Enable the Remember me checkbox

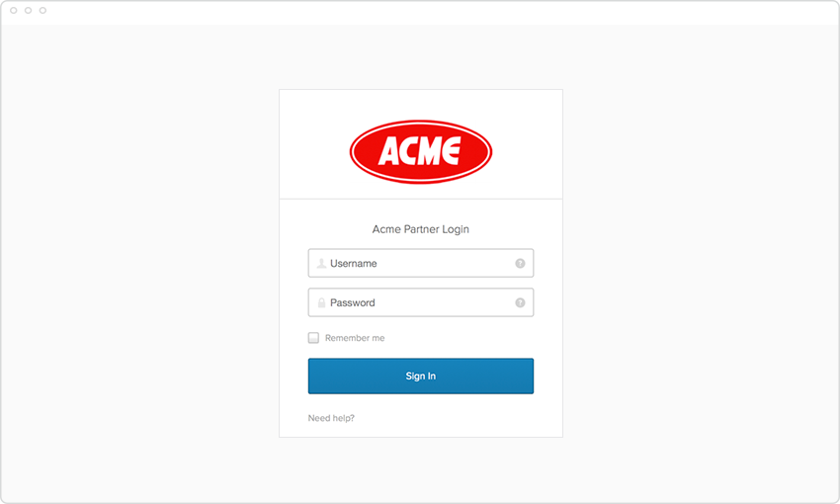[x=313, y=337]
